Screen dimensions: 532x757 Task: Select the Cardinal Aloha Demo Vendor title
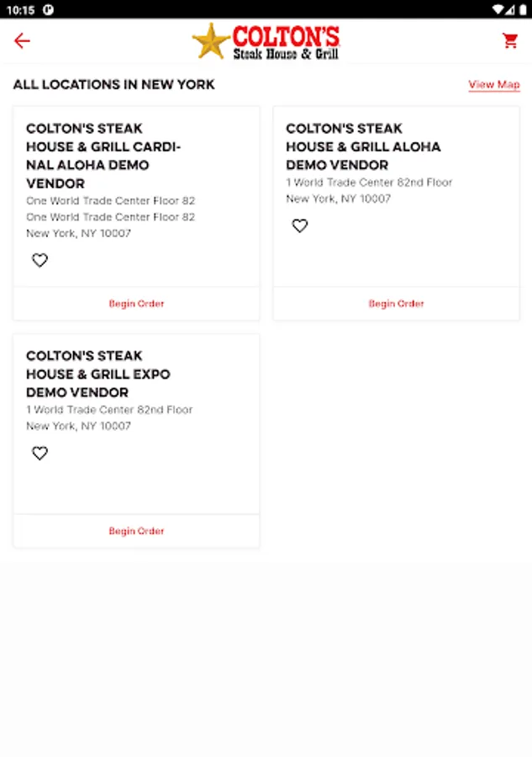103,156
